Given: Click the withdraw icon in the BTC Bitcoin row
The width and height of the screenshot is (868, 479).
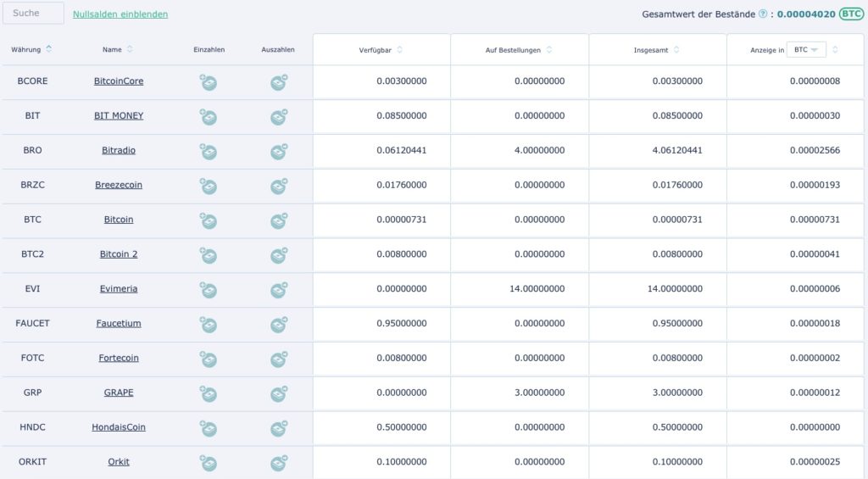Looking at the screenshot, I should 279,220.
